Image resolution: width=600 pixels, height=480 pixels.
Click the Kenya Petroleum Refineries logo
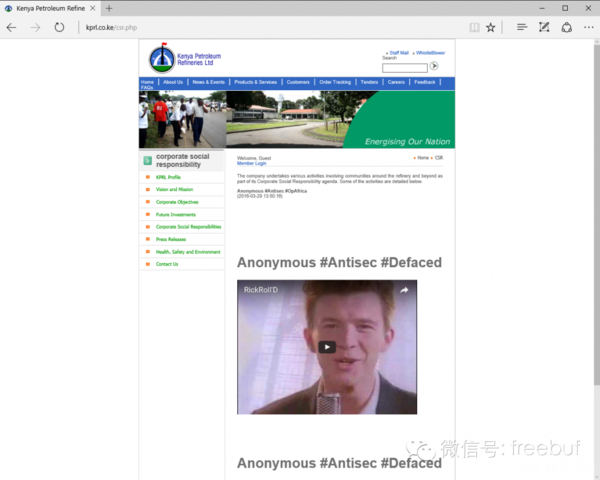click(x=185, y=59)
